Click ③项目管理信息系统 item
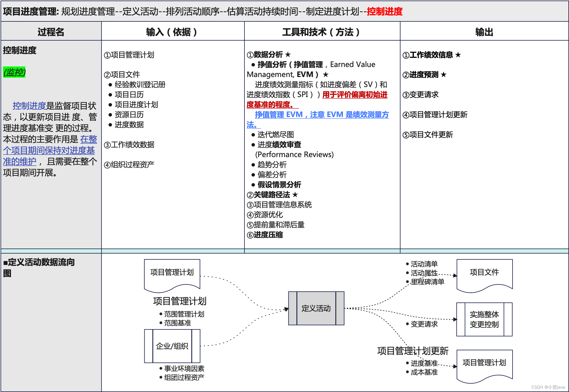The image size is (569, 392). pos(279,205)
